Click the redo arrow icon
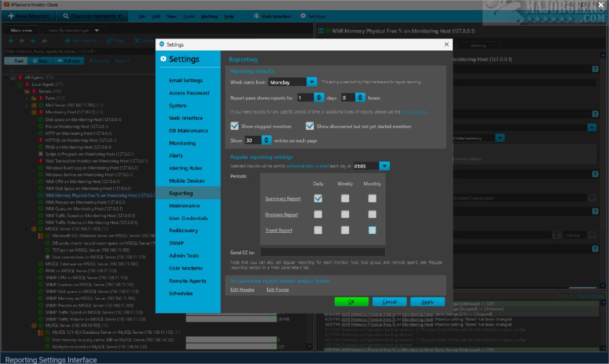The height and width of the screenshot is (364, 609). [44, 41]
